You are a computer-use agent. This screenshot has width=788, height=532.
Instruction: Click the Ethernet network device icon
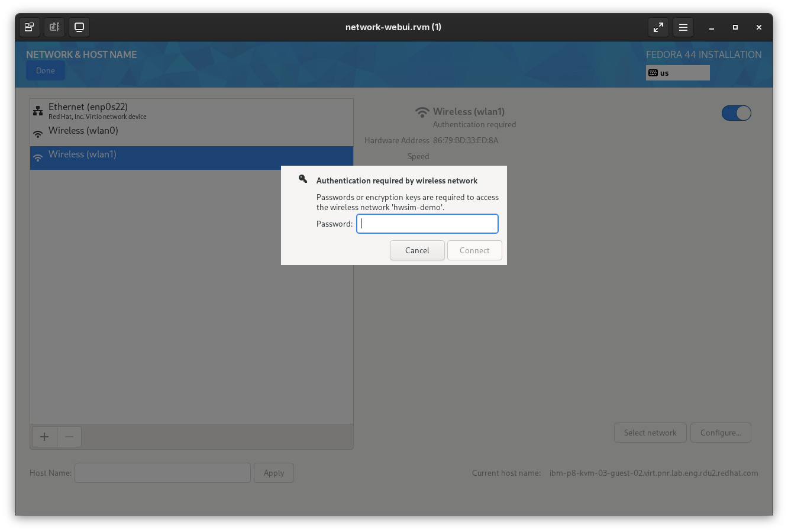tap(38, 111)
